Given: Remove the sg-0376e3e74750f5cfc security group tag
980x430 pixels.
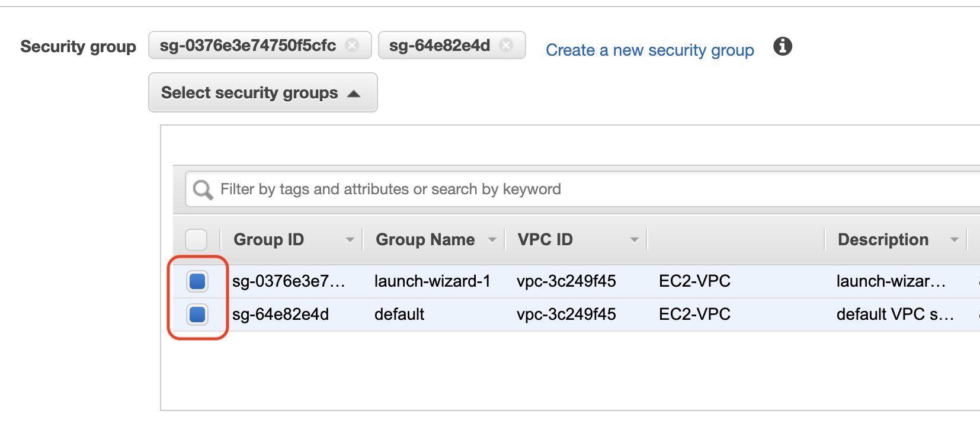Looking at the screenshot, I should (x=352, y=45).
